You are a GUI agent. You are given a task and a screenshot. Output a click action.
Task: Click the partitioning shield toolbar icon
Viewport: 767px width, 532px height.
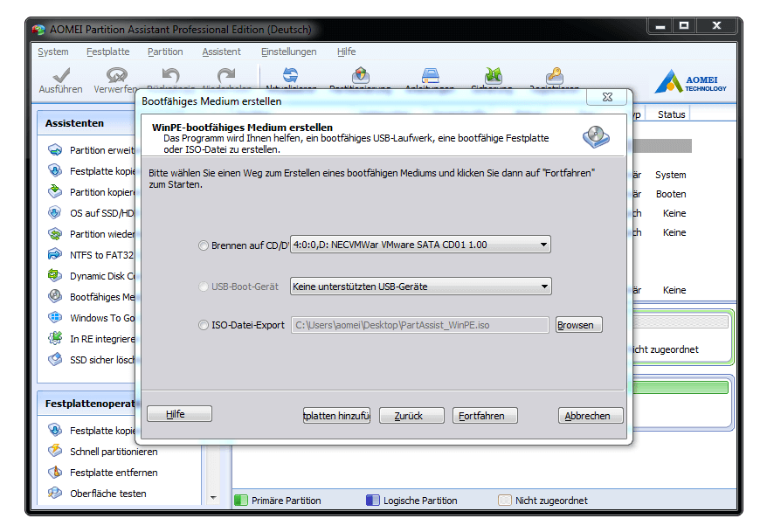click(x=361, y=75)
